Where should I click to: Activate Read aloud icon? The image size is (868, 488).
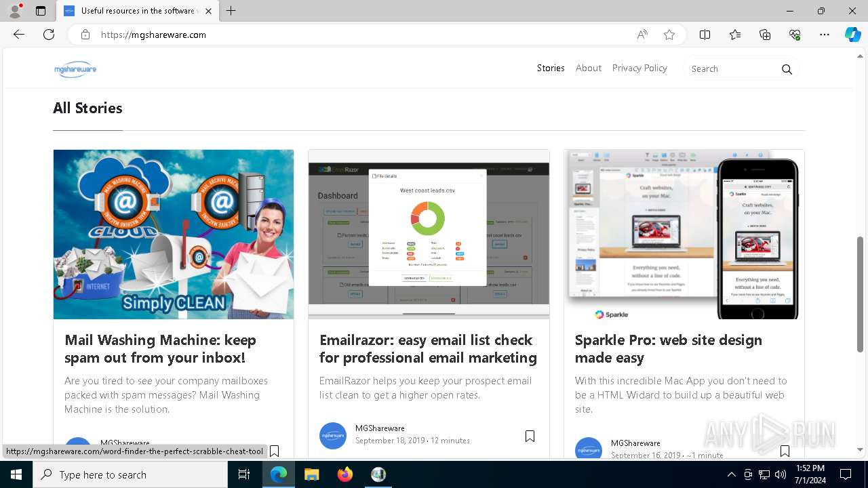point(642,35)
